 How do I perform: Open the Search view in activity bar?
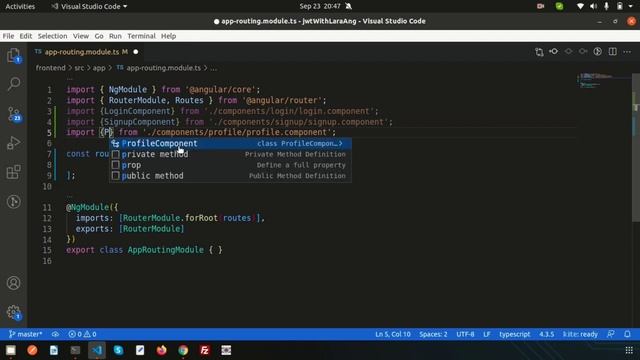point(13,84)
